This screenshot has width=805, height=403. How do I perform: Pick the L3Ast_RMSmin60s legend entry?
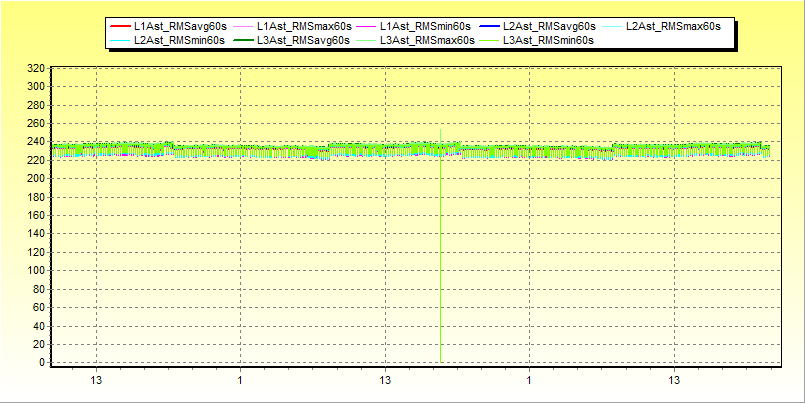point(548,40)
